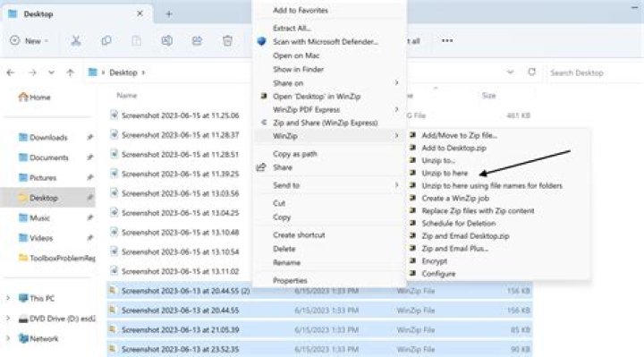The width and height of the screenshot is (644, 357).
Task: Unpin Documents using its pin icon
Action: (x=90, y=157)
